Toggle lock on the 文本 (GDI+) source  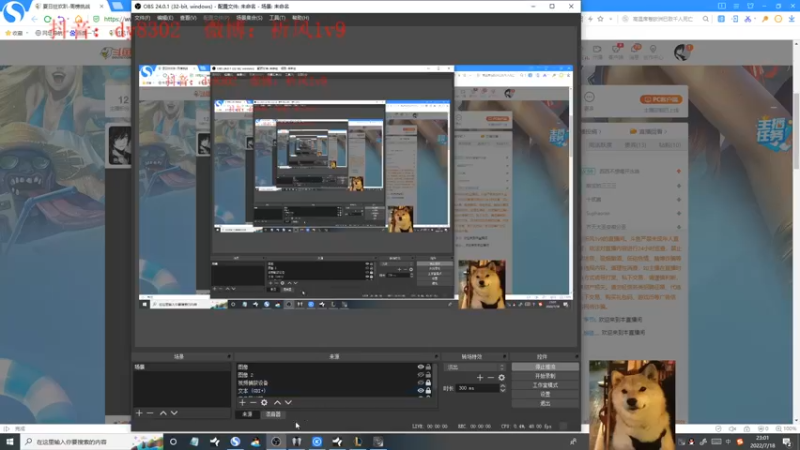(x=429, y=391)
